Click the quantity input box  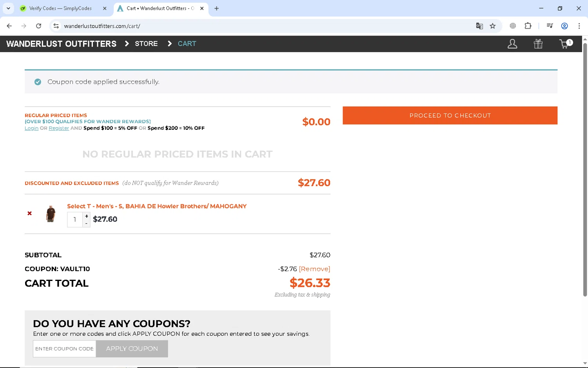pos(75,220)
